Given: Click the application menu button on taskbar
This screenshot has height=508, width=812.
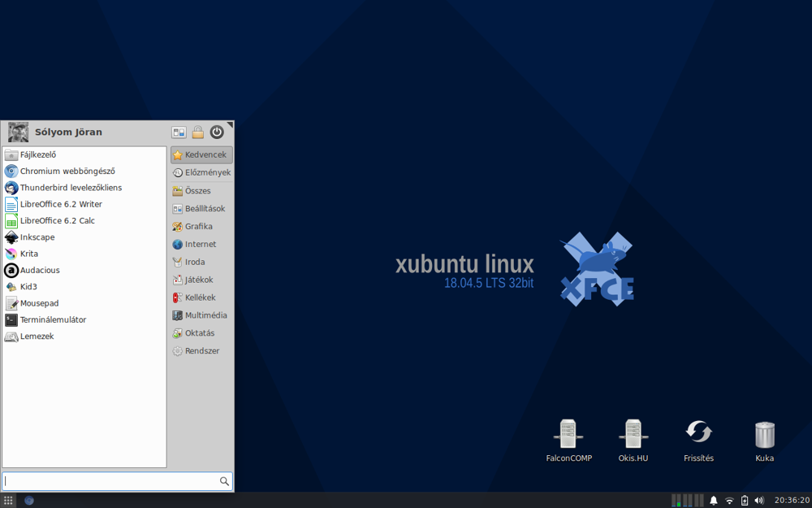Looking at the screenshot, I should pyautogui.click(x=9, y=500).
